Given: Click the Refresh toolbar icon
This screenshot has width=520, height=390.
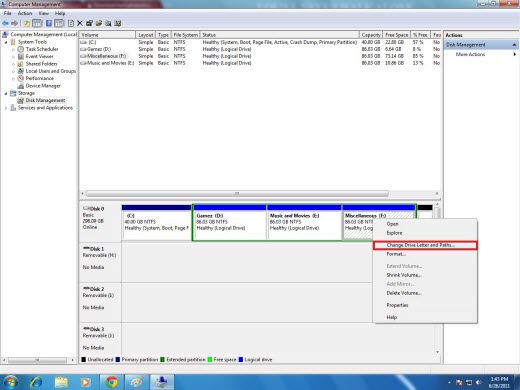Looking at the screenshot, I should [71, 23].
